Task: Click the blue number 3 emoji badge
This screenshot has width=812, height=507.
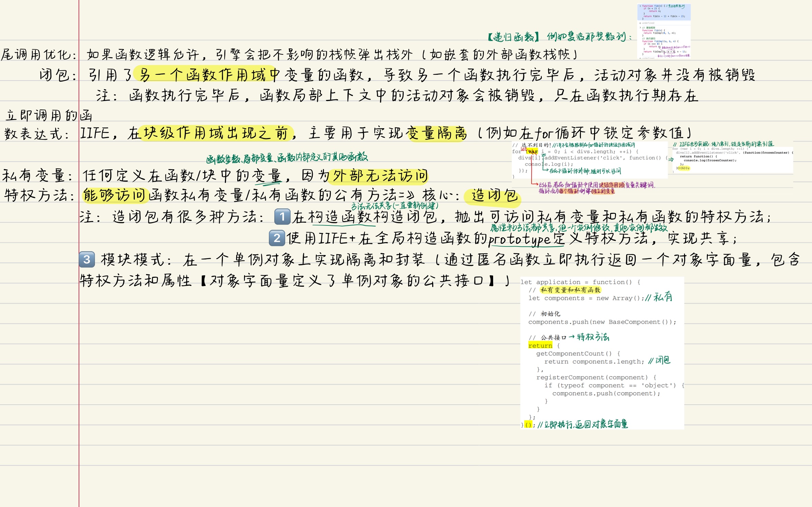Action: pos(87,259)
